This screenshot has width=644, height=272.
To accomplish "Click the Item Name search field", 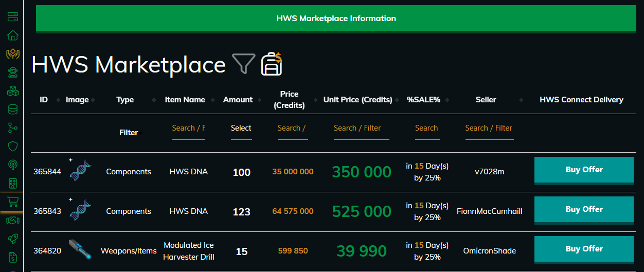I will [188, 128].
